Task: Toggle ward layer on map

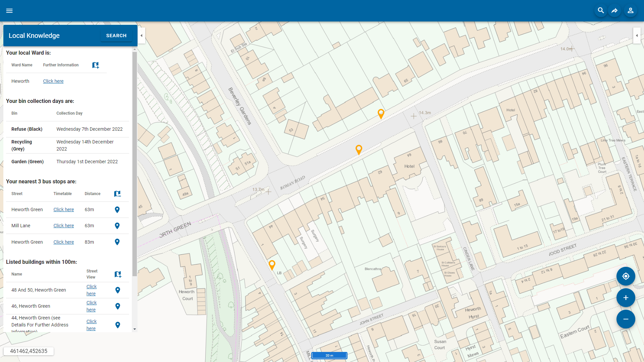Action: 96,65
